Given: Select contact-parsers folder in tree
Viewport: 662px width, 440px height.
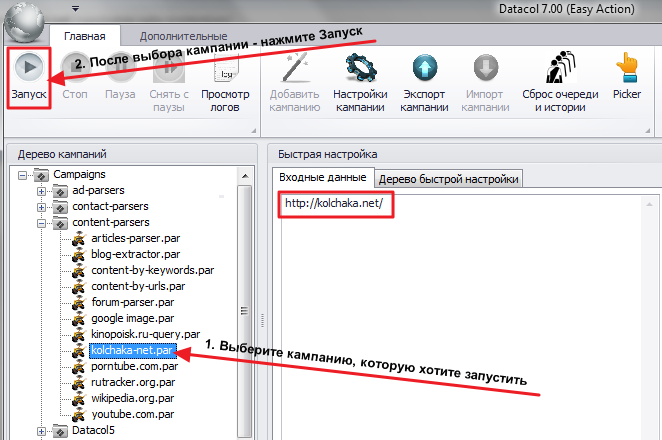Looking at the screenshot, I should click(110, 206).
